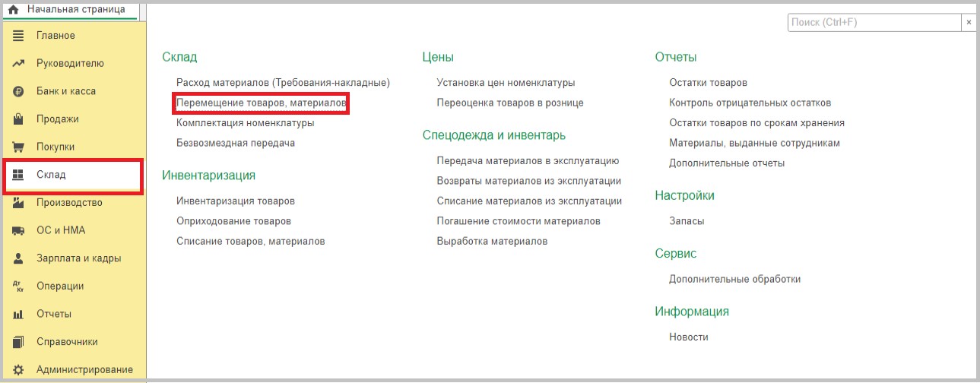Open Оприходование товаров

click(x=233, y=221)
